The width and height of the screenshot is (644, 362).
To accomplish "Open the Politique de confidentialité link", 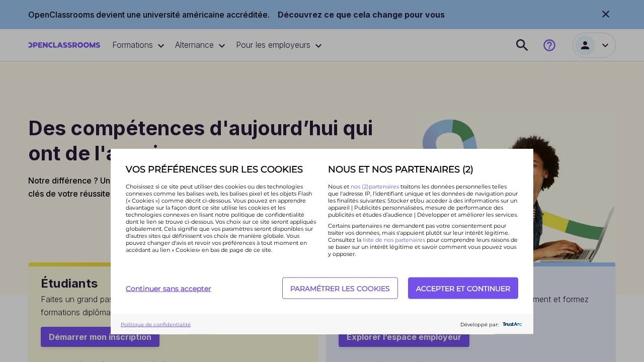I will coord(155,324).
